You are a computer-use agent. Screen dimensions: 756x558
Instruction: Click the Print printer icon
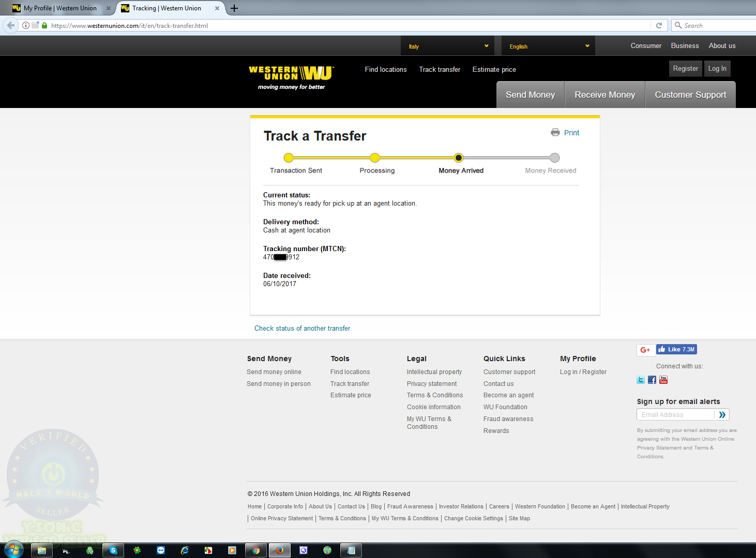coord(555,132)
